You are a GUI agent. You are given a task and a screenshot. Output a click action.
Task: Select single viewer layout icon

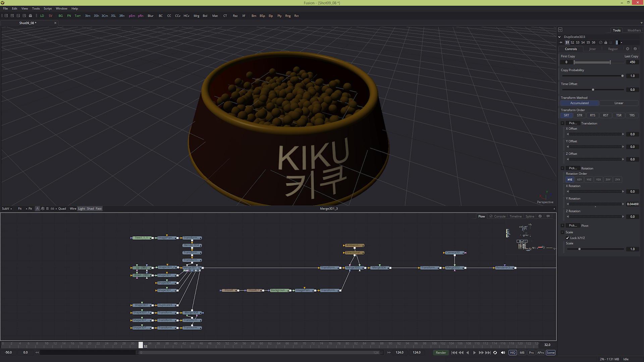[6, 16]
